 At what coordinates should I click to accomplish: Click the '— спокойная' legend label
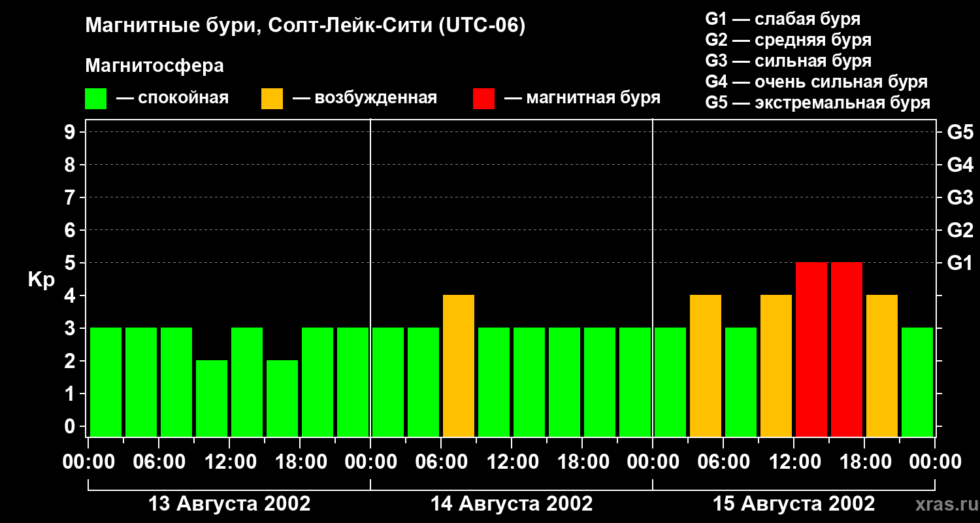pyautogui.click(x=172, y=99)
